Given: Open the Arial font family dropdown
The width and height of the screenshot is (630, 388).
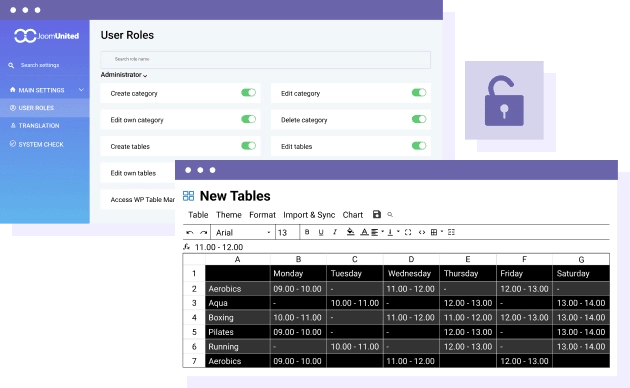Looking at the screenshot, I should [x=243, y=232].
